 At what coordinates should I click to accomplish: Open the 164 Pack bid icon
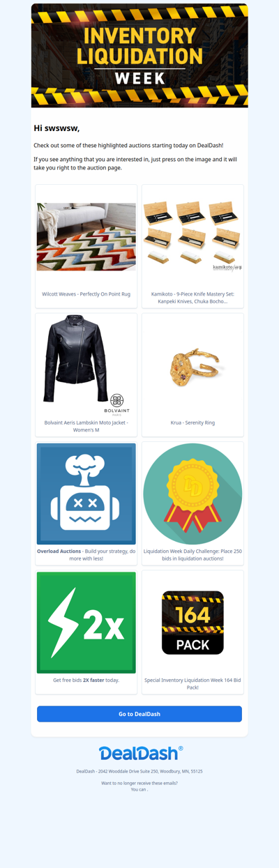click(193, 623)
